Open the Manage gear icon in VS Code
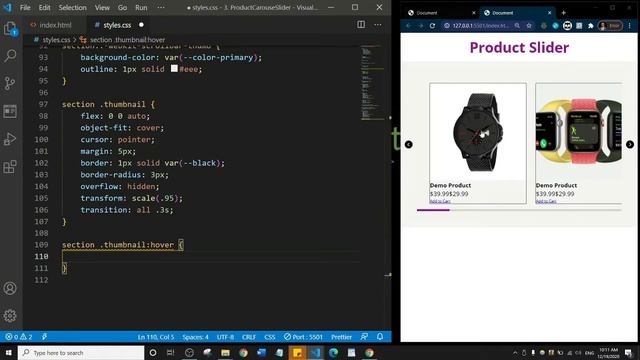The image size is (640, 360). [x=10, y=316]
